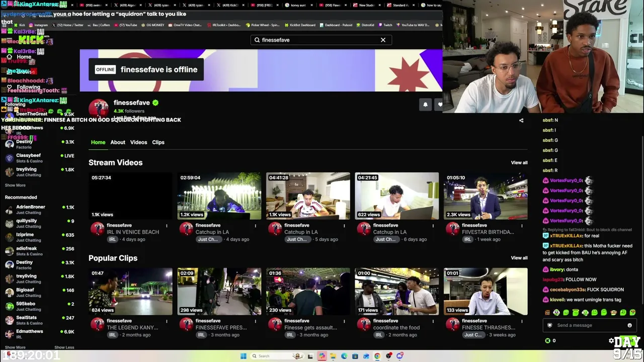Open the FIIVESTAR BIRTHDAY video thumbnail

coord(486,196)
